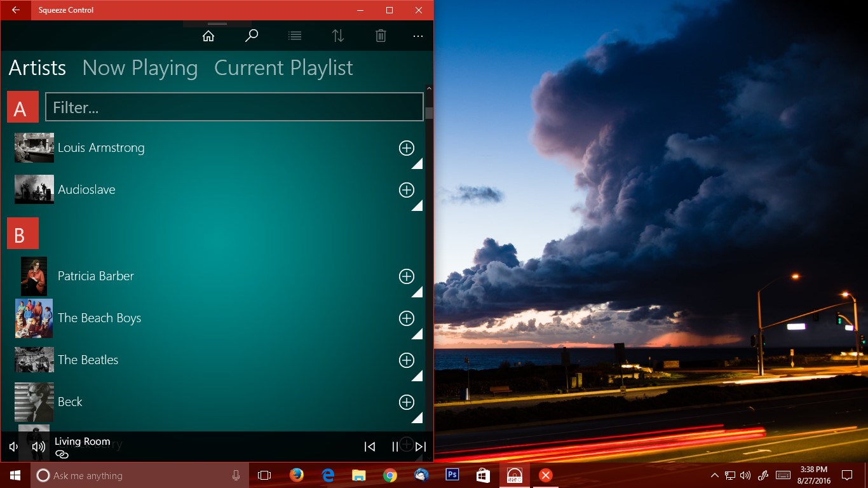Add Louis Armstrong using the plus button
The image size is (868, 488).
(407, 148)
